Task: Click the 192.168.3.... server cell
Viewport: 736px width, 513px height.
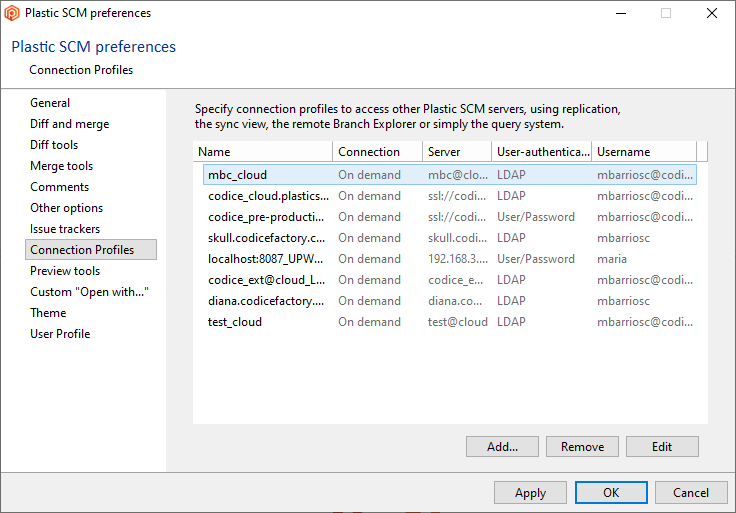Action: tap(457, 259)
